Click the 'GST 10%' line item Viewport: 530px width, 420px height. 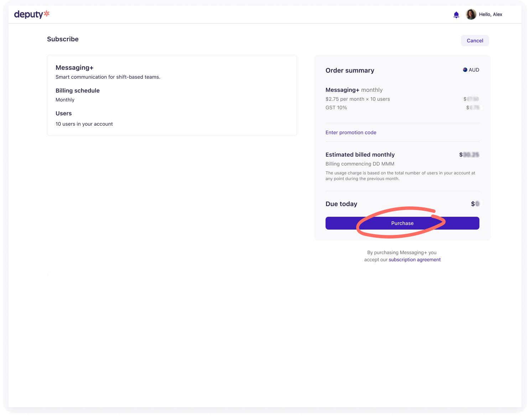click(x=336, y=107)
